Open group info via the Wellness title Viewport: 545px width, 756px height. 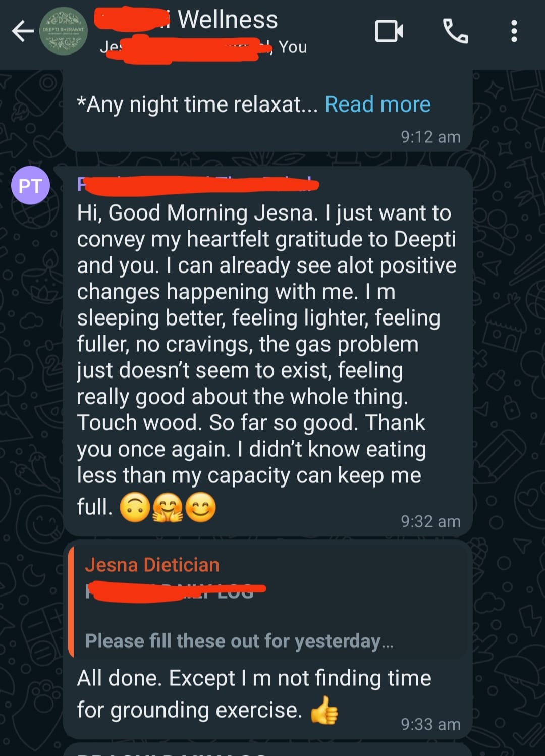(228, 20)
